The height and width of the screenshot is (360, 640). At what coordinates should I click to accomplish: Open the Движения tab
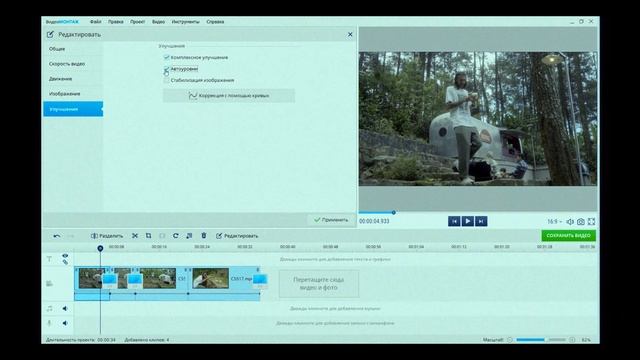(x=73, y=79)
